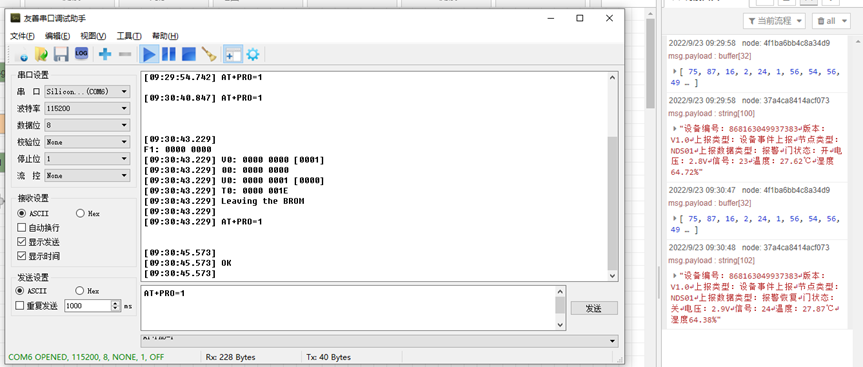This screenshot has width=863, height=367.
Task: Open the 编辑(E) menu
Action: click(x=57, y=36)
